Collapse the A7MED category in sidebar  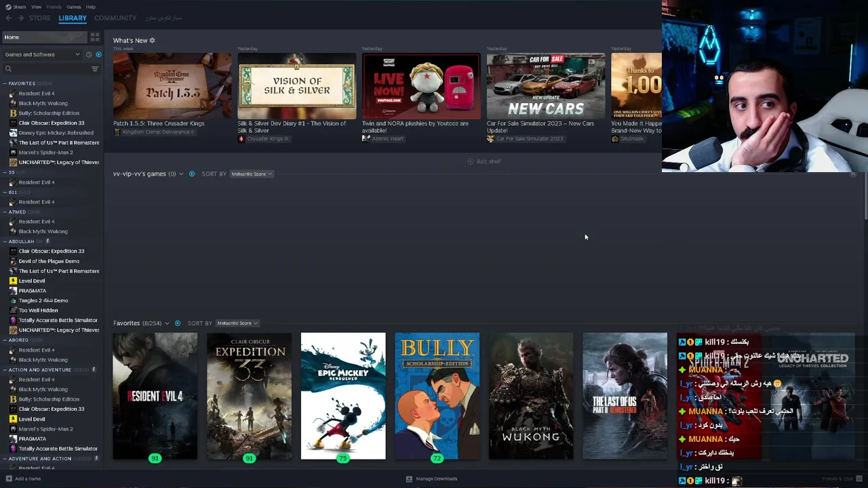[5, 211]
